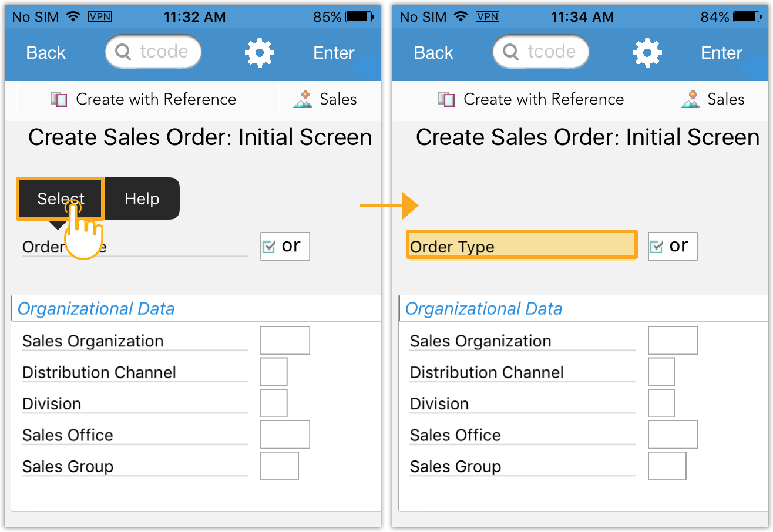This screenshot has height=532, width=773.
Task: Toggle the checkbox icon beside 'or' on right screen
Action: coord(657,247)
